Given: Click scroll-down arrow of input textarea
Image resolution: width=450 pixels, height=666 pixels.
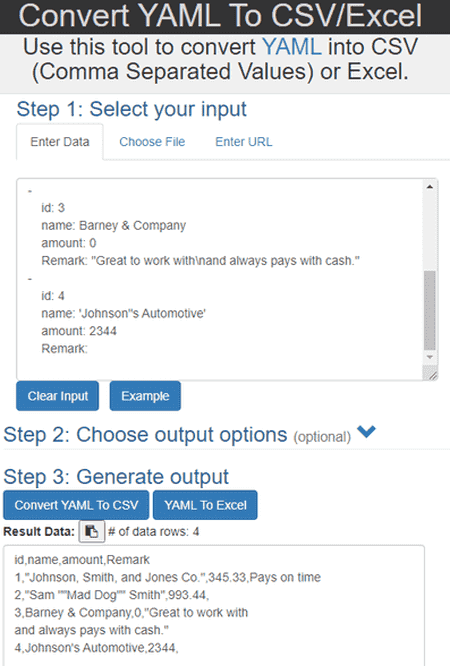Looking at the screenshot, I should 430,357.
